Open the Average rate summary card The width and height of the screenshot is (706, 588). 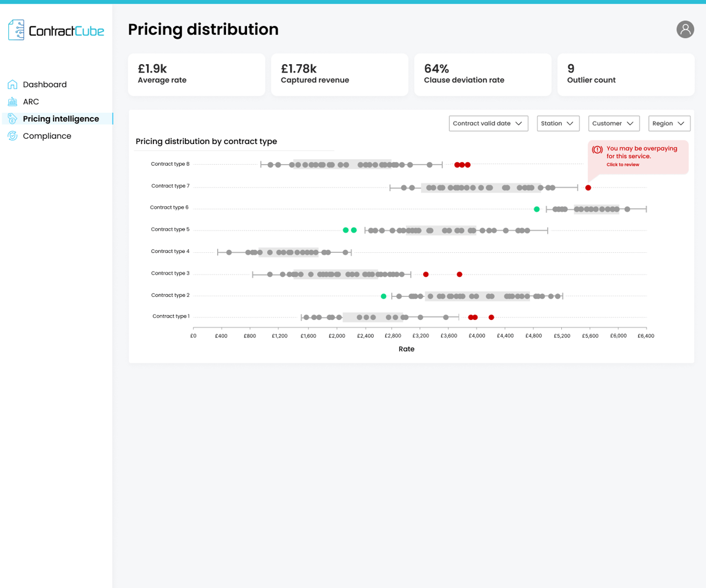tap(197, 75)
